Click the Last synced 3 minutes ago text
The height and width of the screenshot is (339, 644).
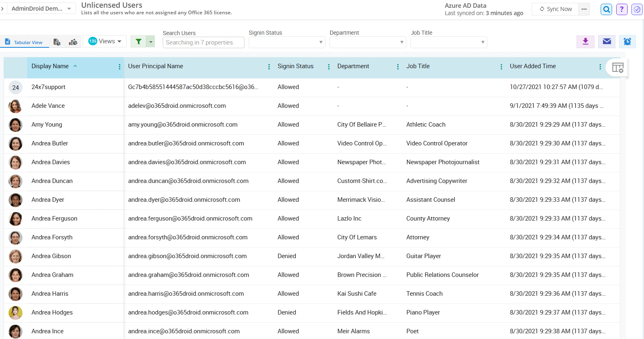click(484, 13)
